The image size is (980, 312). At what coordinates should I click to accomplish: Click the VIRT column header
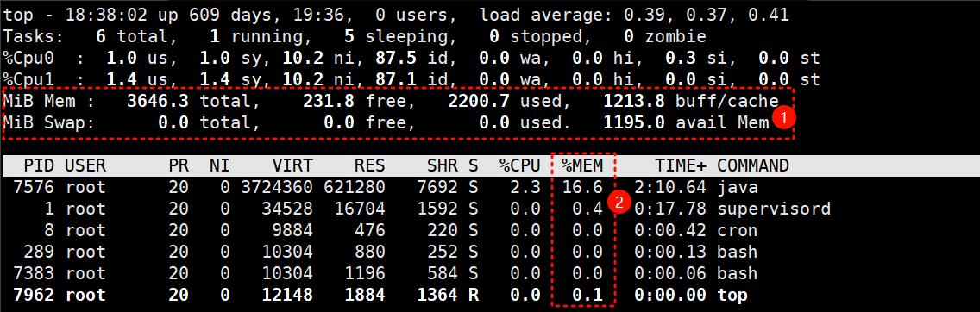point(292,165)
